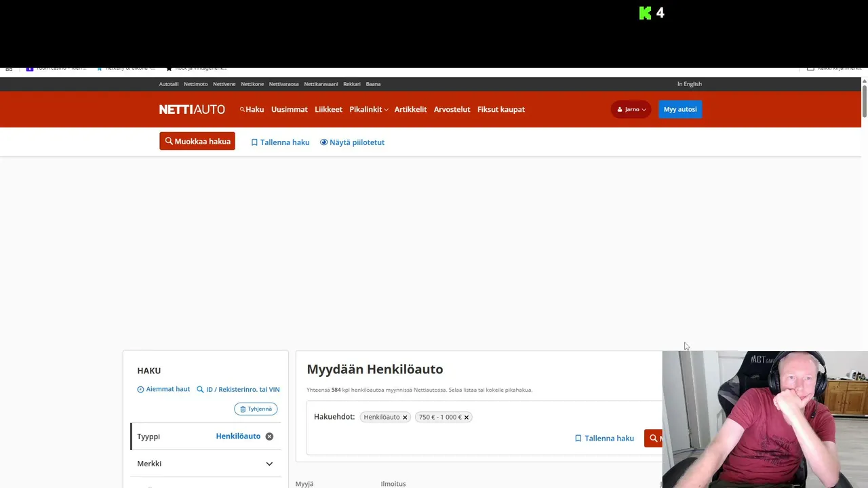This screenshot has height=488, width=868.
Task: Click Tallenna haku beside Muokkaa hakua
Action: tap(280, 142)
